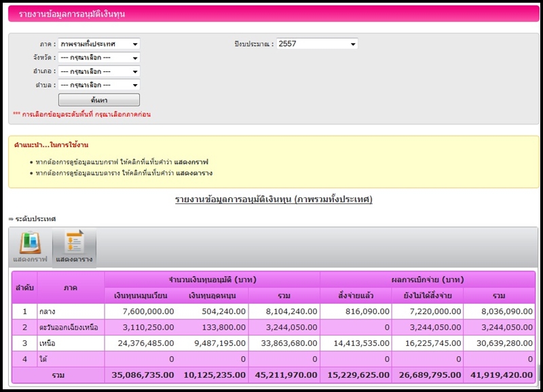Open the ภาค region dropdown

click(x=98, y=44)
